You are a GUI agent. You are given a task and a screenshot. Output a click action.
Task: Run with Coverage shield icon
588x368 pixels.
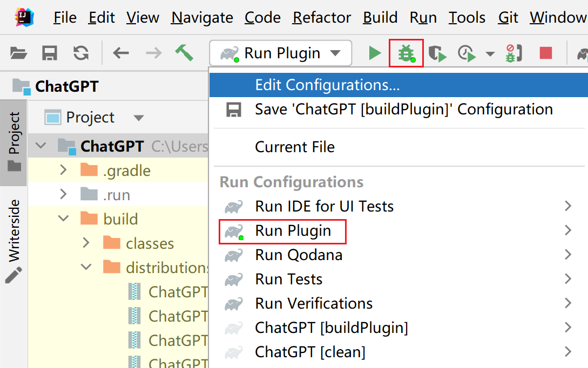coord(437,53)
